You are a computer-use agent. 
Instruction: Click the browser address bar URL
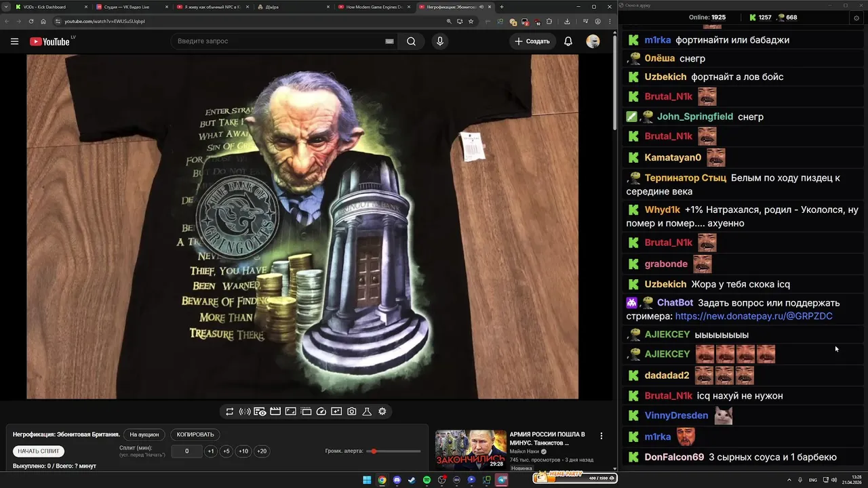tap(104, 21)
